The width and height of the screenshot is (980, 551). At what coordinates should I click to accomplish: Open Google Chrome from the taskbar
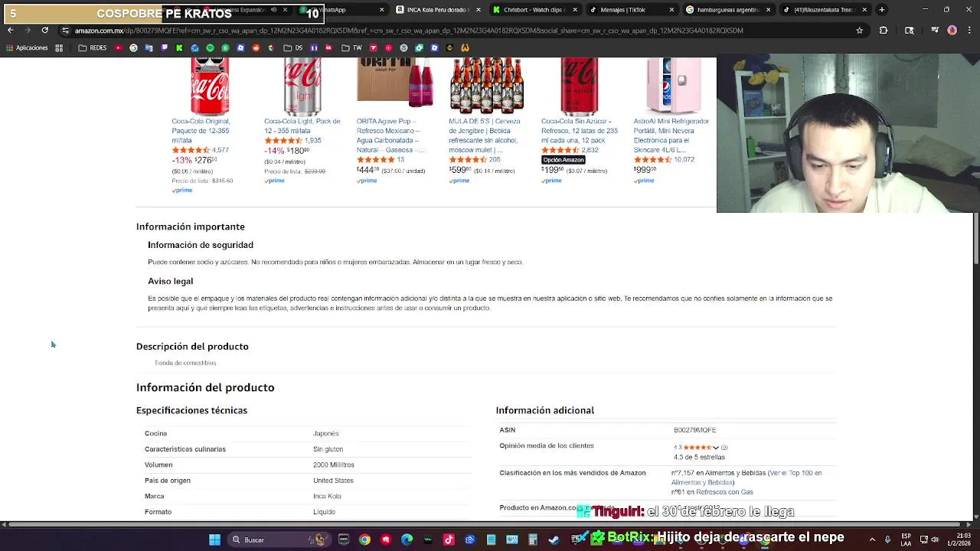click(364, 540)
